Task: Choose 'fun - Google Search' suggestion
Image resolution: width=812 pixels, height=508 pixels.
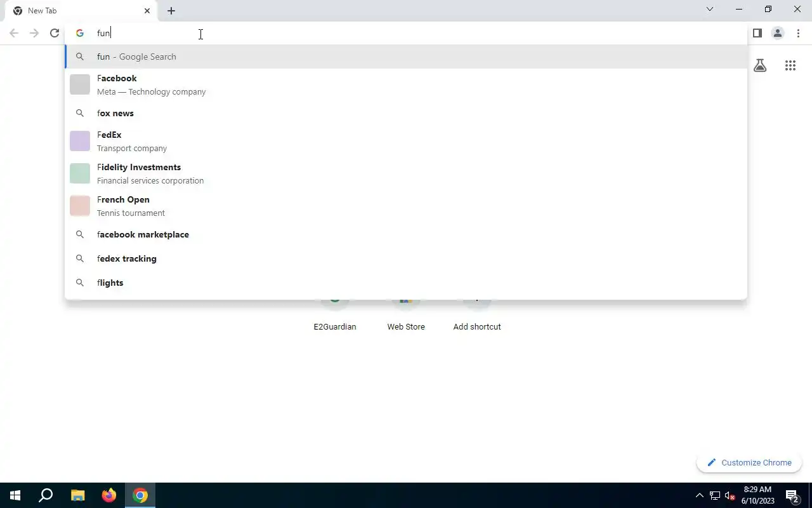Action: pos(406,57)
